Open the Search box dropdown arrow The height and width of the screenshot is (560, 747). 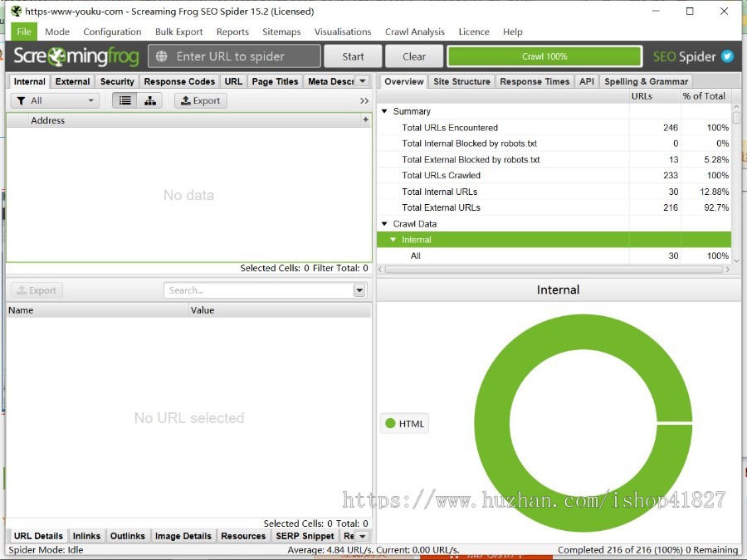coord(359,290)
